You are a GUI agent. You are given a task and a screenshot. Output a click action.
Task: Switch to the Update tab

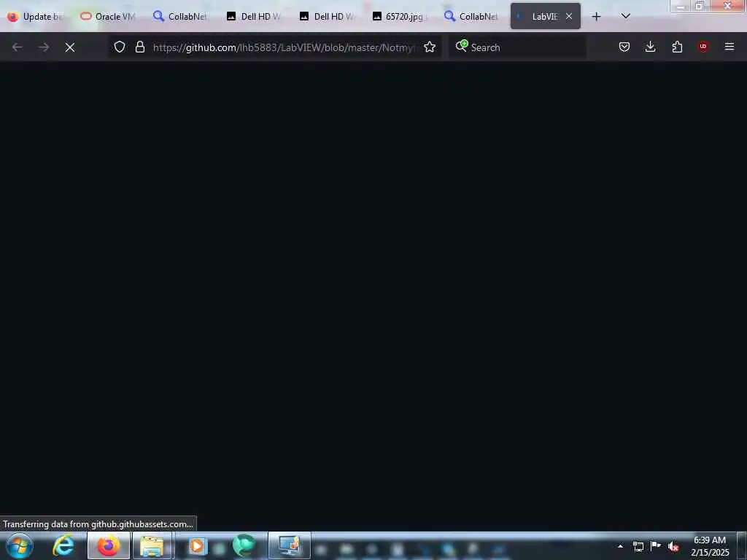point(36,17)
